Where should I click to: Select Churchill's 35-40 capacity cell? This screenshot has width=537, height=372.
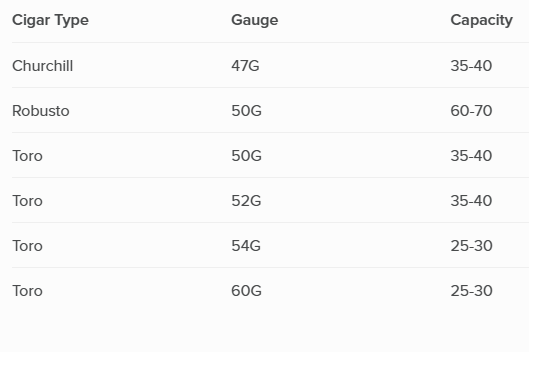tap(471, 66)
